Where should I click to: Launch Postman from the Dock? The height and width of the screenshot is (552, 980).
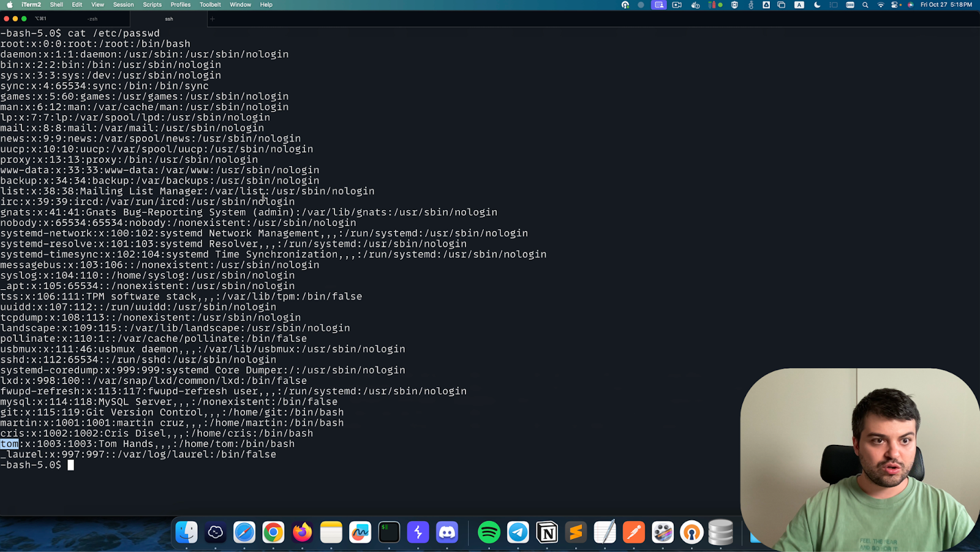[634, 532]
